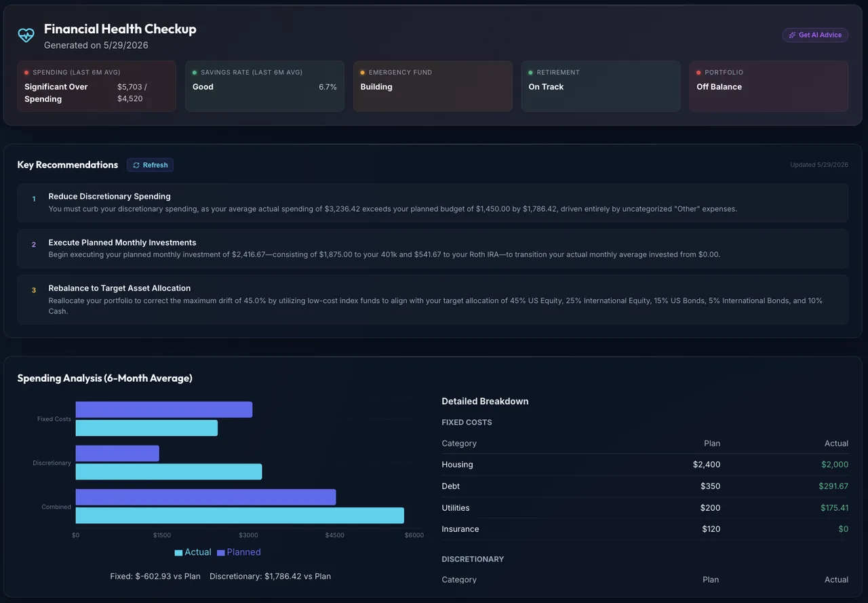
Task: Click the Get AI Advice button
Action: point(815,35)
